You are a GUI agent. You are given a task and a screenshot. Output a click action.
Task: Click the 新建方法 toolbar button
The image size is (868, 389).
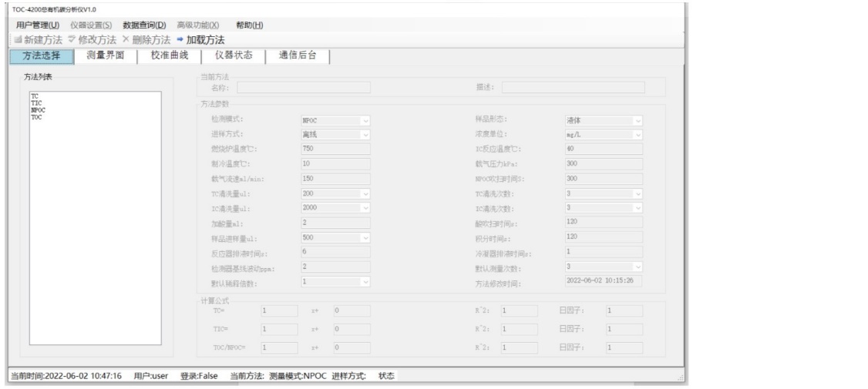(38, 40)
